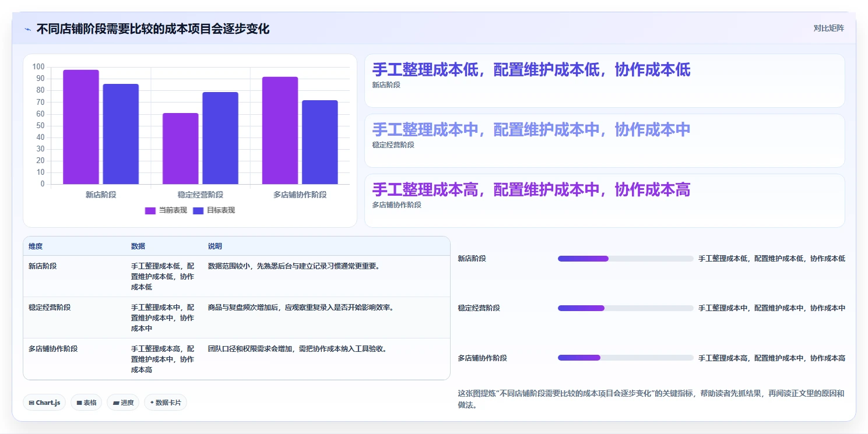Click the purple 新店阶段 bar at 98
The height and width of the screenshot is (434, 868).
coord(81,127)
